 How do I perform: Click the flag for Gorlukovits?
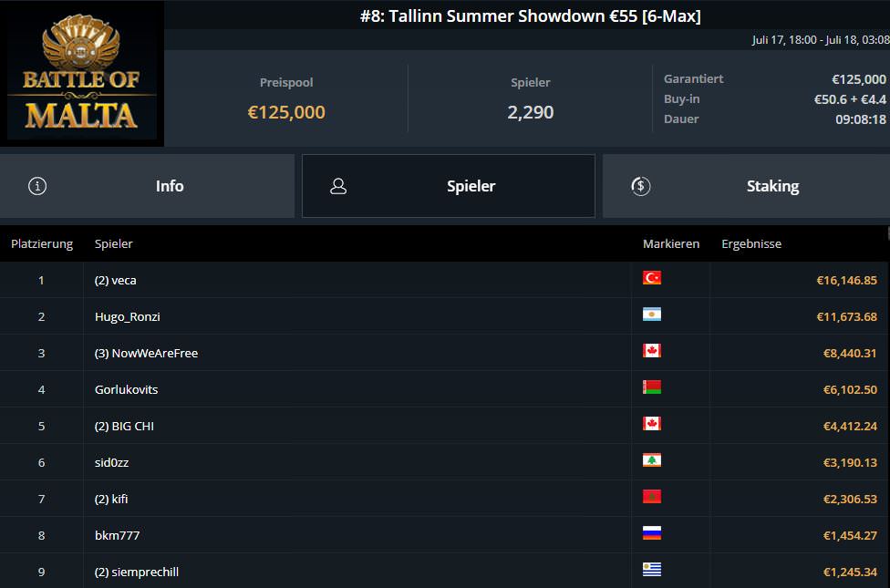coord(652,387)
